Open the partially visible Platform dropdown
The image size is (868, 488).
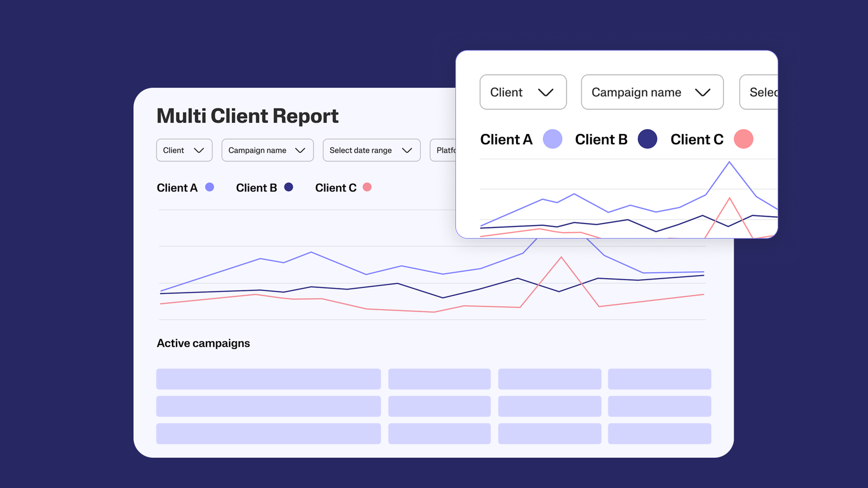[x=444, y=150]
